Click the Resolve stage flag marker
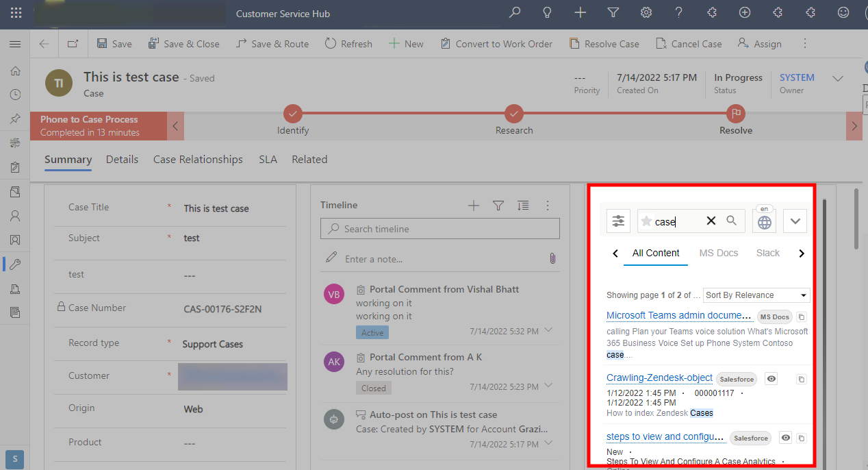Image resolution: width=868 pixels, height=470 pixels. click(736, 113)
